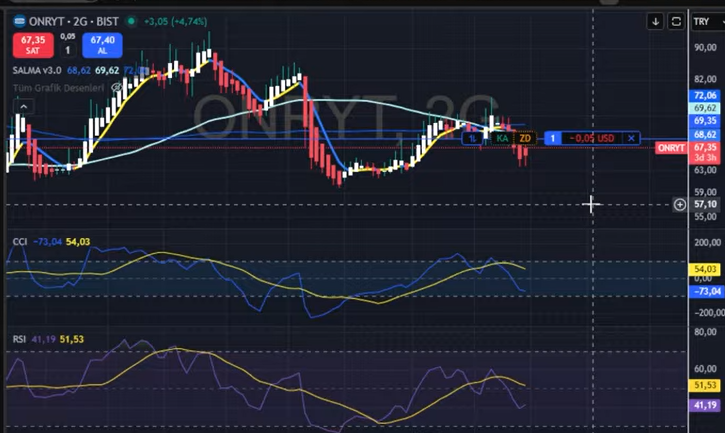This screenshot has height=433, width=725.
Task: Click the SALMA value 68,62 in legend
Action: point(79,70)
